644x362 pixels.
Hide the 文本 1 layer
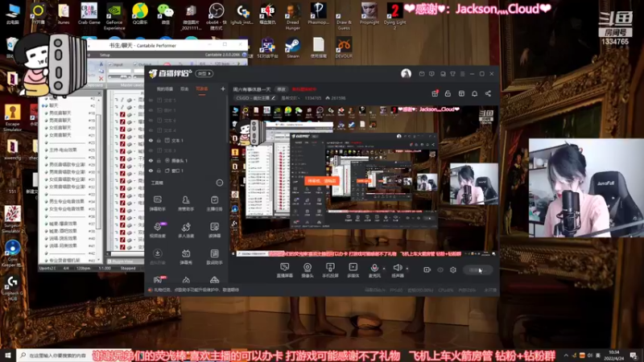[x=151, y=140]
